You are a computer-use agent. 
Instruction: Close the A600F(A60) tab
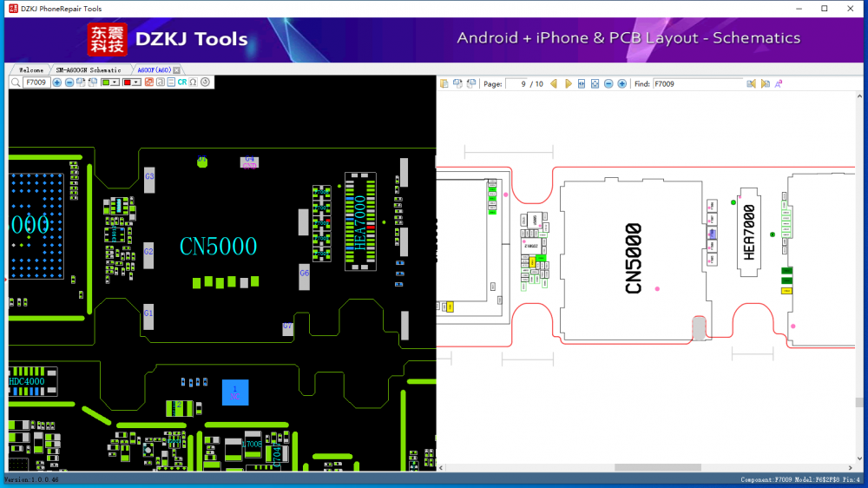[176, 69]
